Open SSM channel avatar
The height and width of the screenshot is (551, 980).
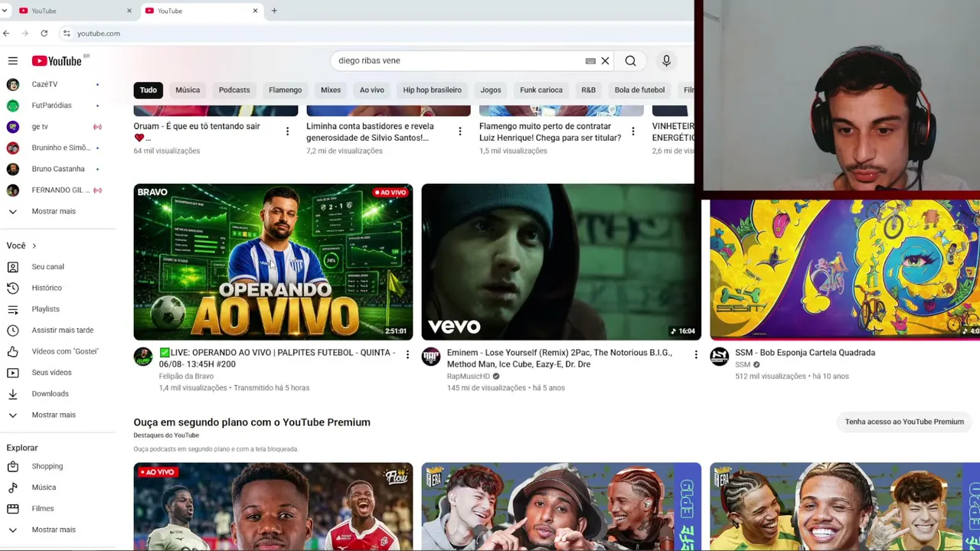[x=719, y=357]
